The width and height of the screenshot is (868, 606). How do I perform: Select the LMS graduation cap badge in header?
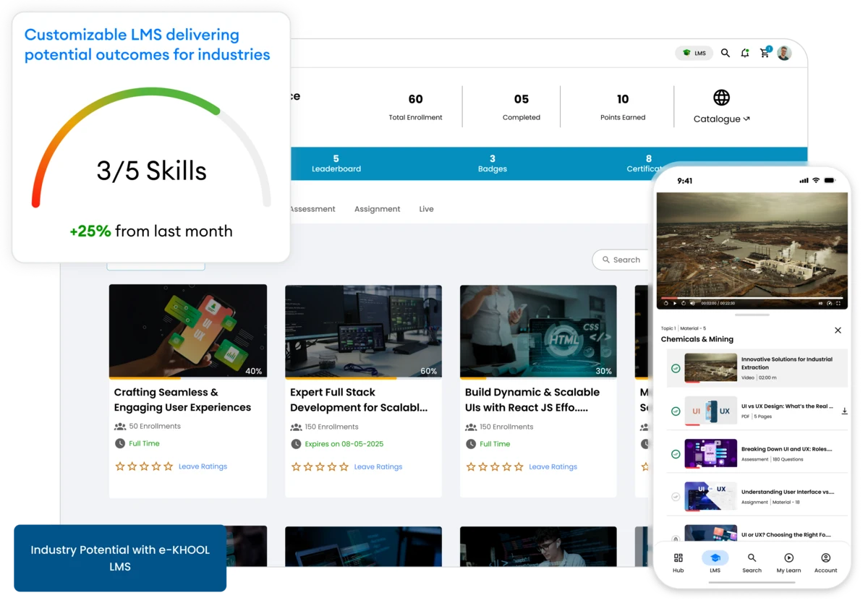694,52
